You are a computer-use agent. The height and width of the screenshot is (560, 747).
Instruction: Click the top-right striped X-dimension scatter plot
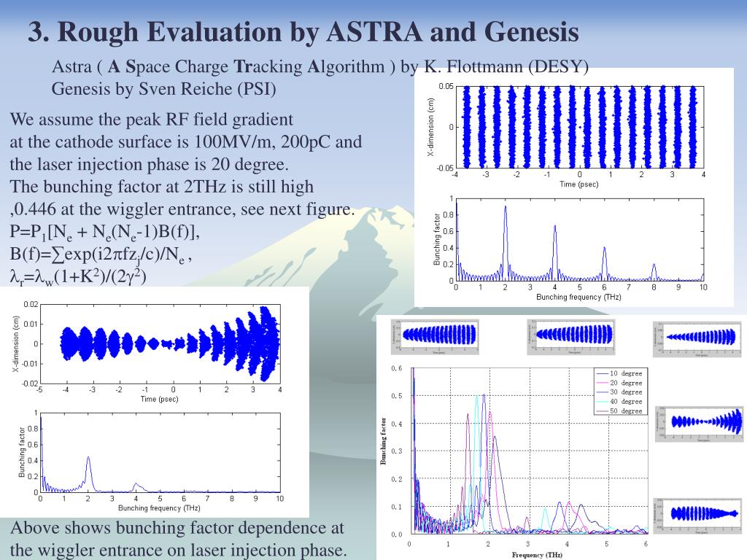click(580, 127)
